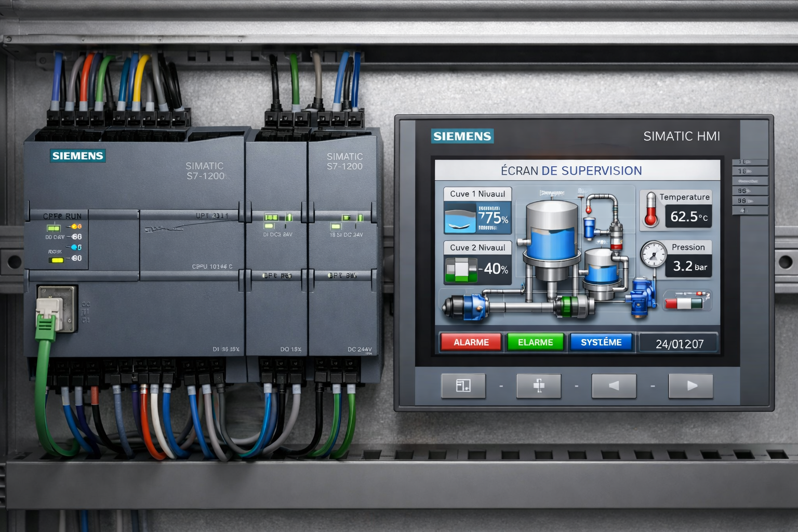
Task: Click the DC 244V label on the right module
Action: [360, 350]
